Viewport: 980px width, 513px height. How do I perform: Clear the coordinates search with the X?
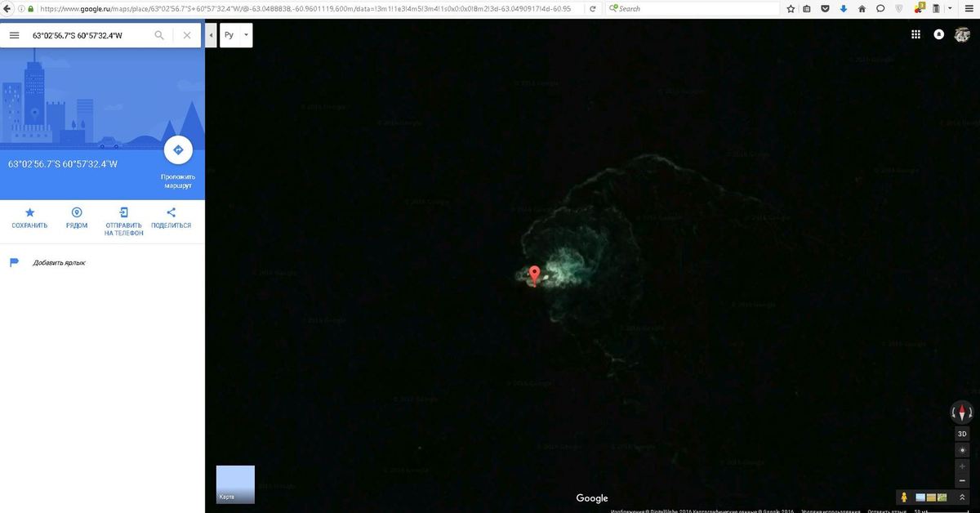pos(187,36)
